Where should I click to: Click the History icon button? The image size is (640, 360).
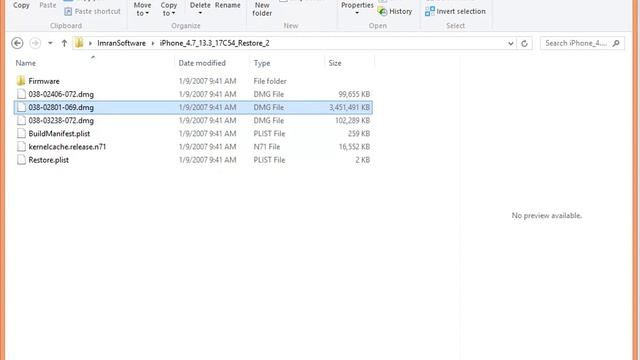(382, 11)
